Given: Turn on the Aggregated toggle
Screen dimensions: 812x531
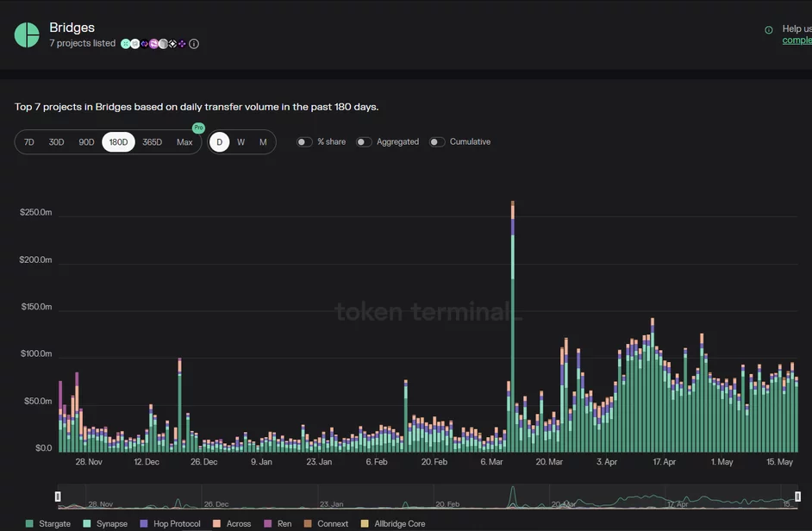Looking at the screenshot, I should pyautogui.click(x=364, y=142).
